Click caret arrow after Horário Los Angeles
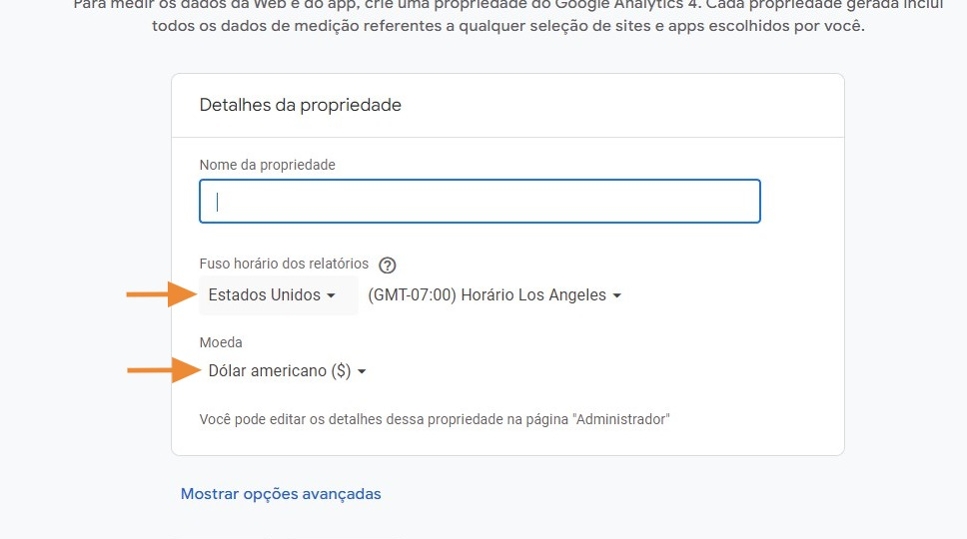This screenshot has width=967, height=539. tap(617, 296)
